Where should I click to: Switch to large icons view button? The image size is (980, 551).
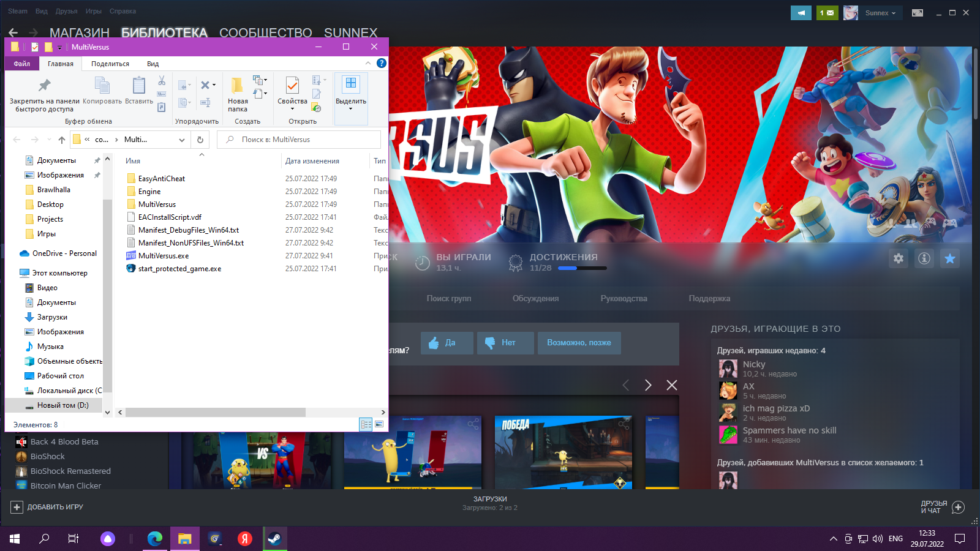(379, 424)
